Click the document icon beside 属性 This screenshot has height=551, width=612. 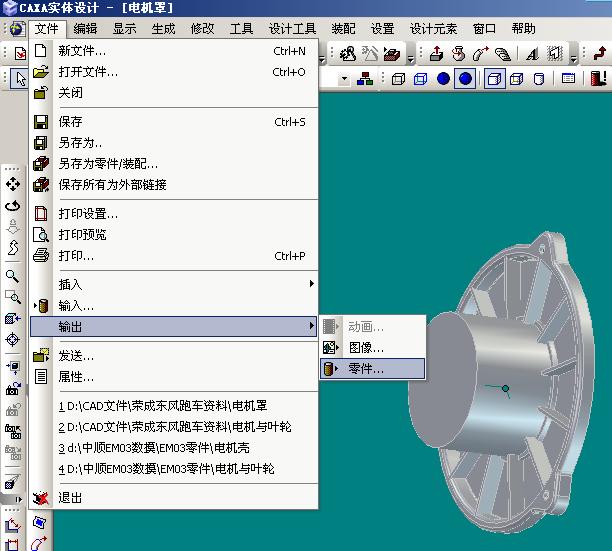point(41,377)
